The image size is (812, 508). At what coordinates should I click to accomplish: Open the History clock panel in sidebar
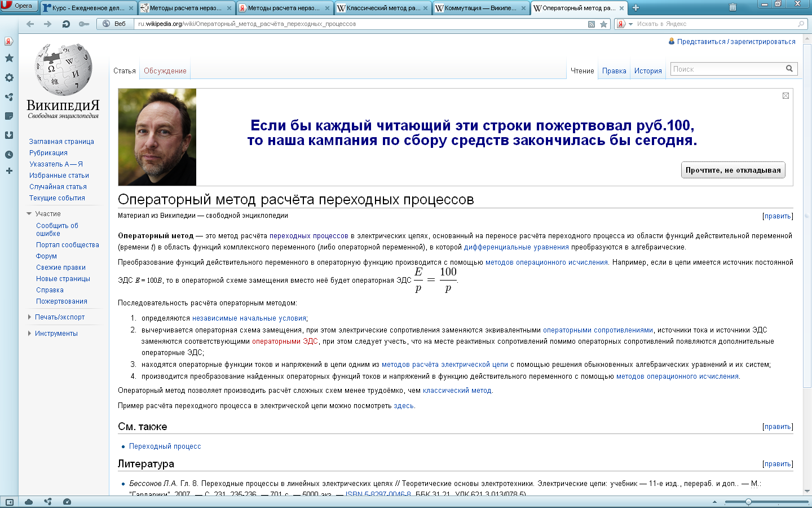click(x=9, y=155)
